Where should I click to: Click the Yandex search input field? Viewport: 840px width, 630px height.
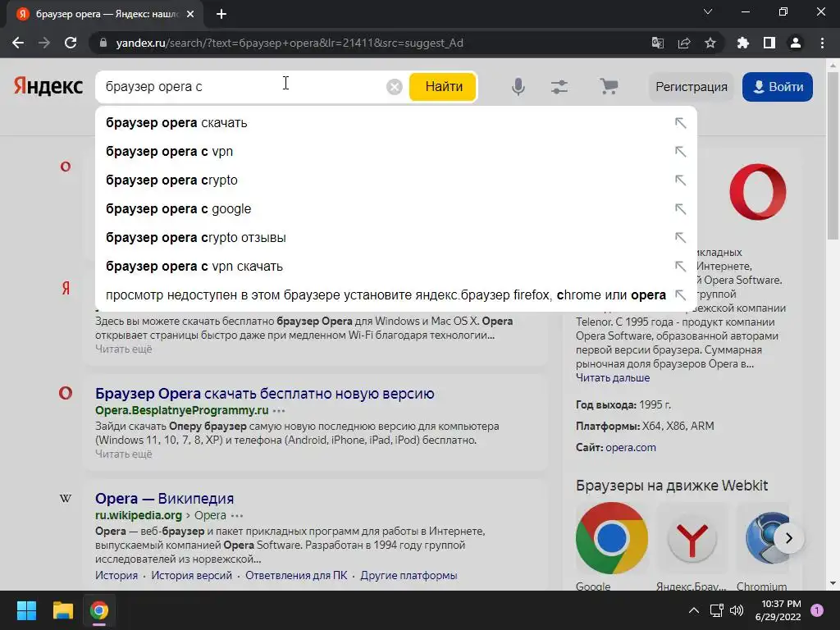click(x=241, y=87)
